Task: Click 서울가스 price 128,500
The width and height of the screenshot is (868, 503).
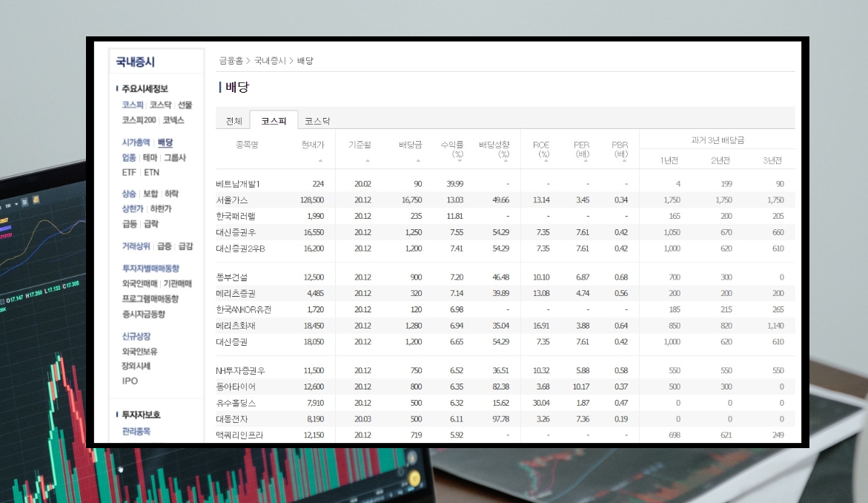Action: (x=312, y=200)
